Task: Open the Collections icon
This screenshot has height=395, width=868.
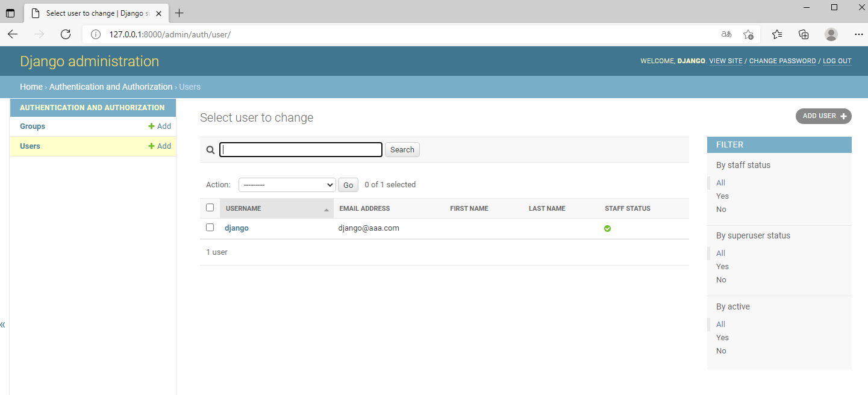Action: 804,34
